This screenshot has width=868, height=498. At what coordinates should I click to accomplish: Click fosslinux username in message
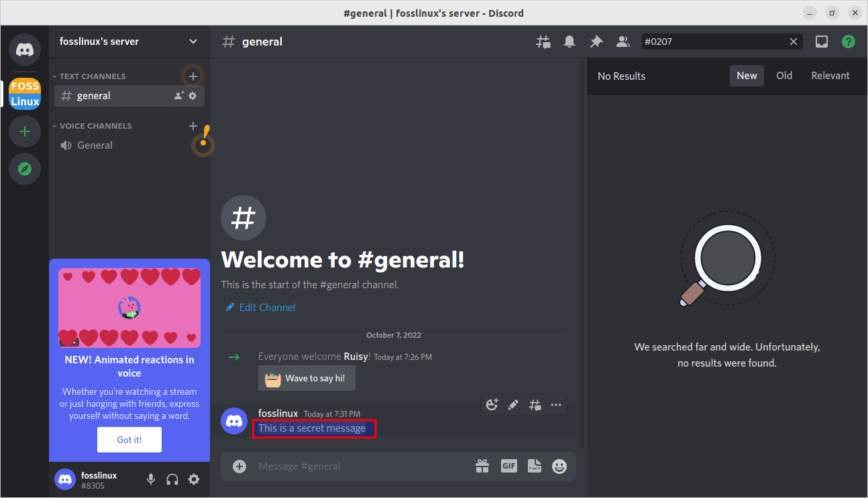278,414
